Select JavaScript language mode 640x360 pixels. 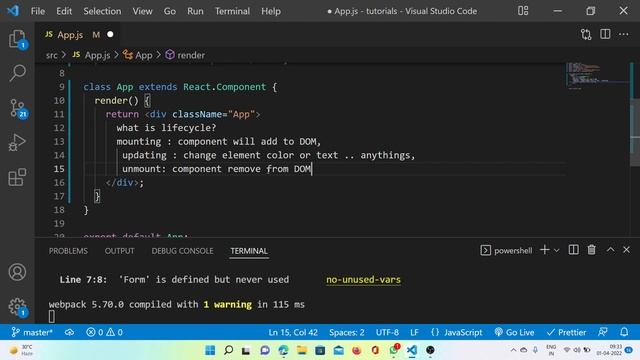[457, 332]
